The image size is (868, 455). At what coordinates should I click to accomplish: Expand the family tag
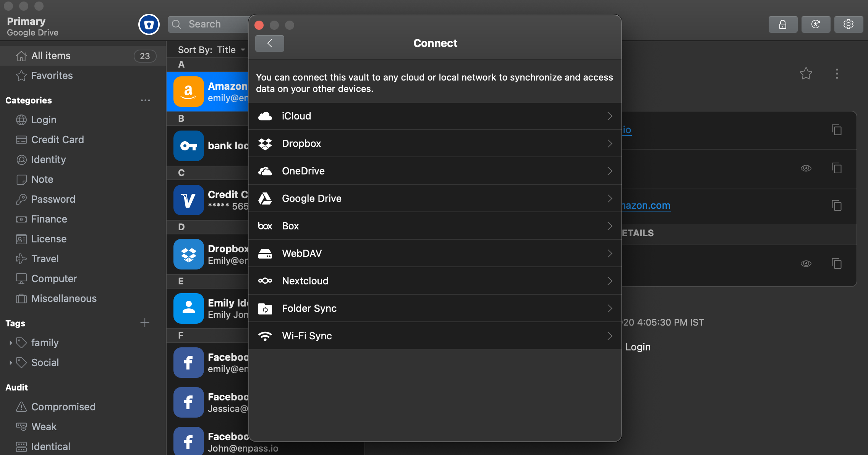click(11, 343)
